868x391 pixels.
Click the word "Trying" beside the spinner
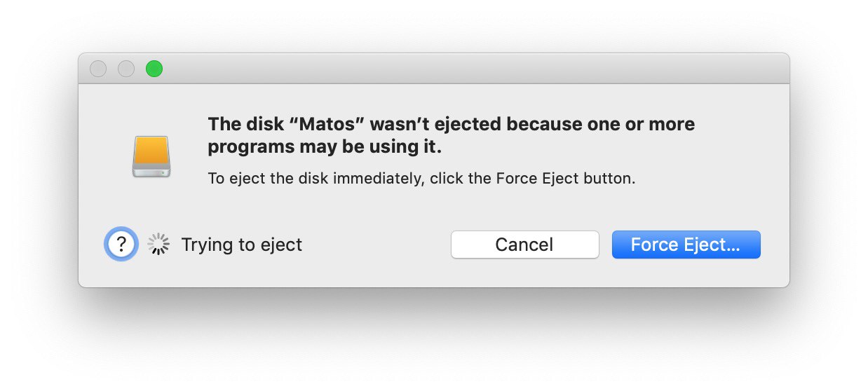208,245
